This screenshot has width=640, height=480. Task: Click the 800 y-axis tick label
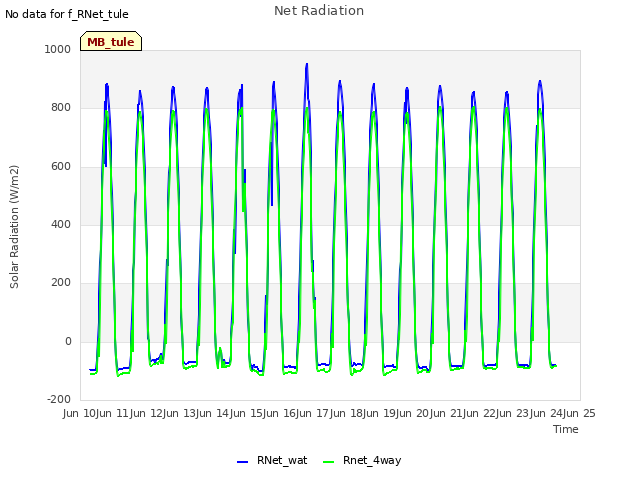tap(61, 108)
